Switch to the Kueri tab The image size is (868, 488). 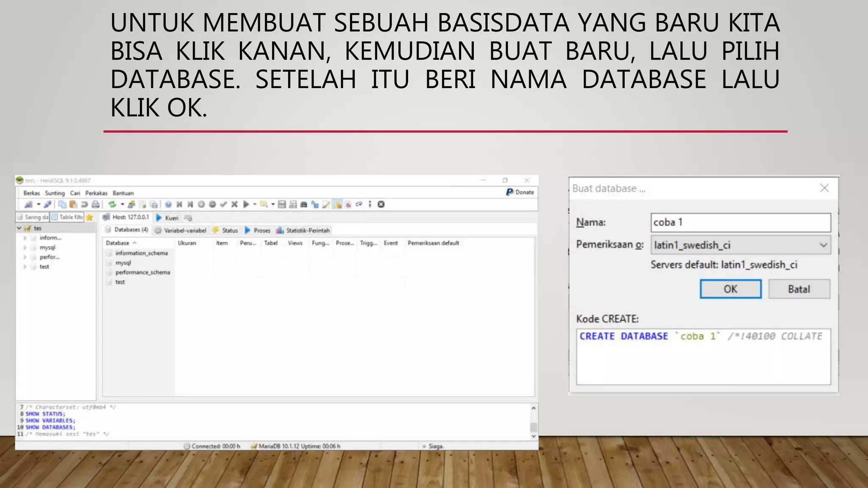coord(167,218)
